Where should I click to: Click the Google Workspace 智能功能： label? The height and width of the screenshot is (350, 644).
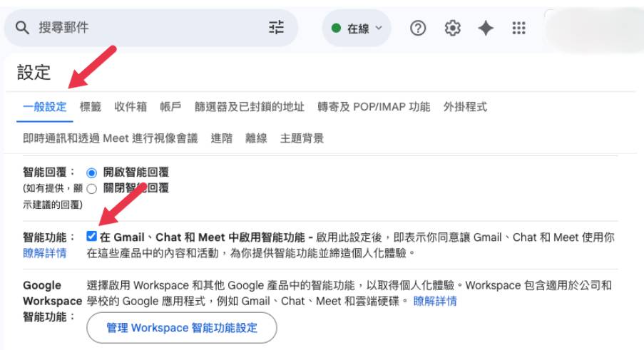(x=52, y=301)
